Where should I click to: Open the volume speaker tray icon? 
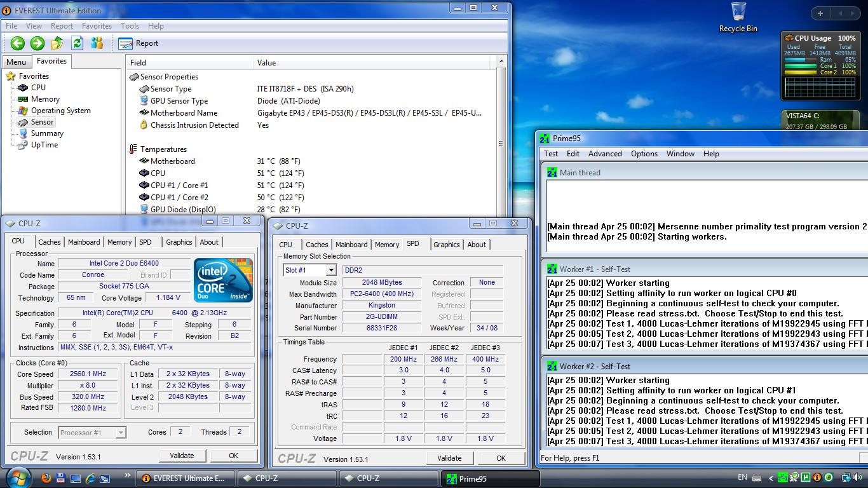[858, 478]
